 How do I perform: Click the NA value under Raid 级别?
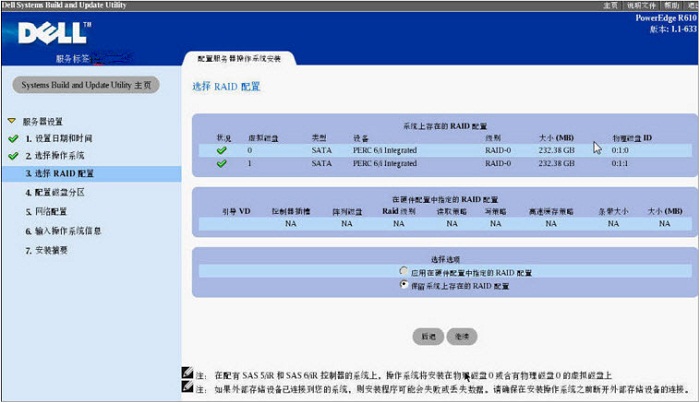point(399,224)
